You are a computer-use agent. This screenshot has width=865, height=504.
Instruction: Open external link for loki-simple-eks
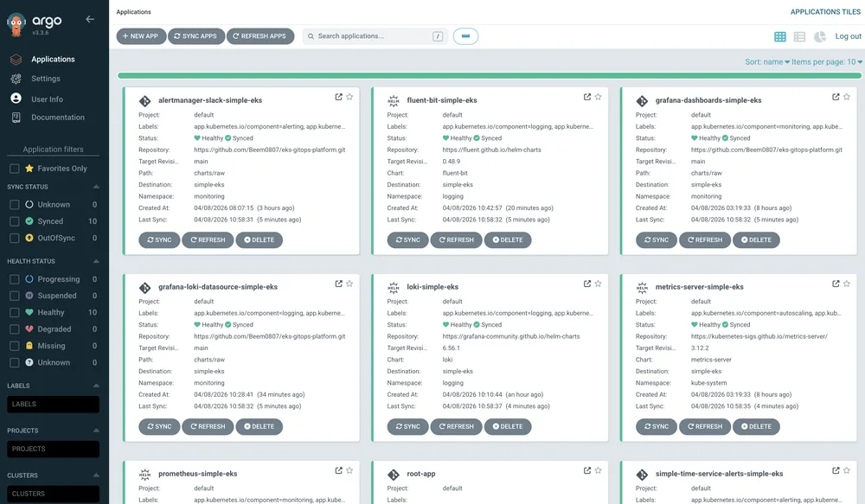click(587, 284)
